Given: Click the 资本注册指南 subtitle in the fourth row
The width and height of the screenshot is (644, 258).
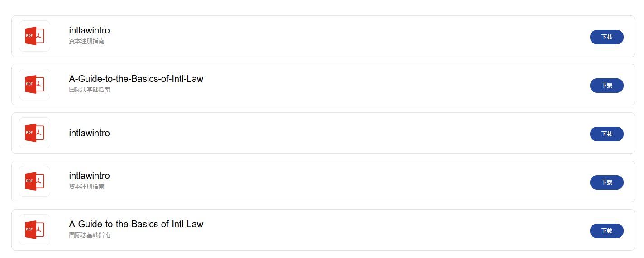Looking at the screenshot, I should pos(86,186).
